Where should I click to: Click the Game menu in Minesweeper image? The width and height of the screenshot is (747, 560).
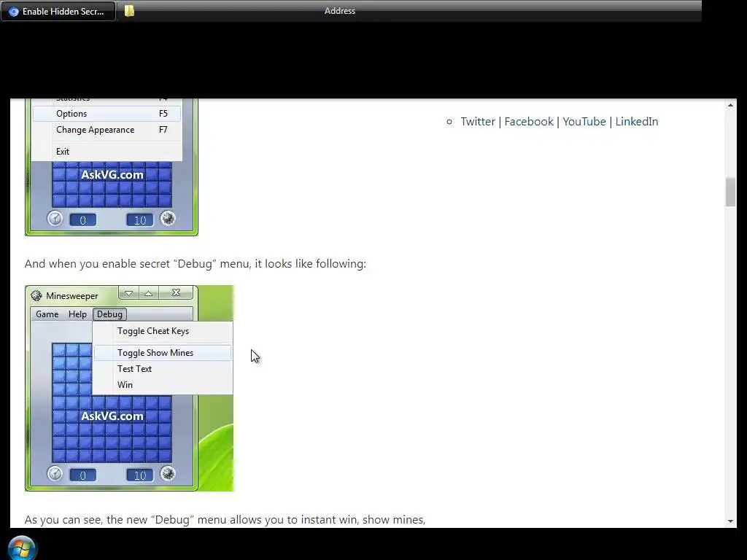point(47,314)
